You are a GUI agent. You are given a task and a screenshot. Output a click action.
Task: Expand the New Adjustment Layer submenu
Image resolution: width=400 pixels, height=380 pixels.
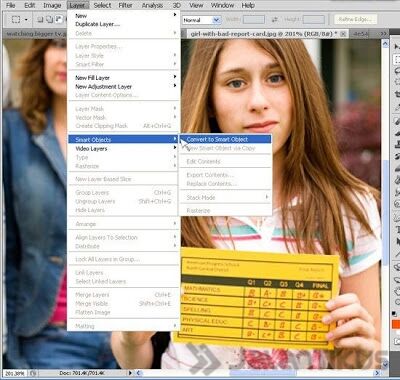[x=124, y=86]
